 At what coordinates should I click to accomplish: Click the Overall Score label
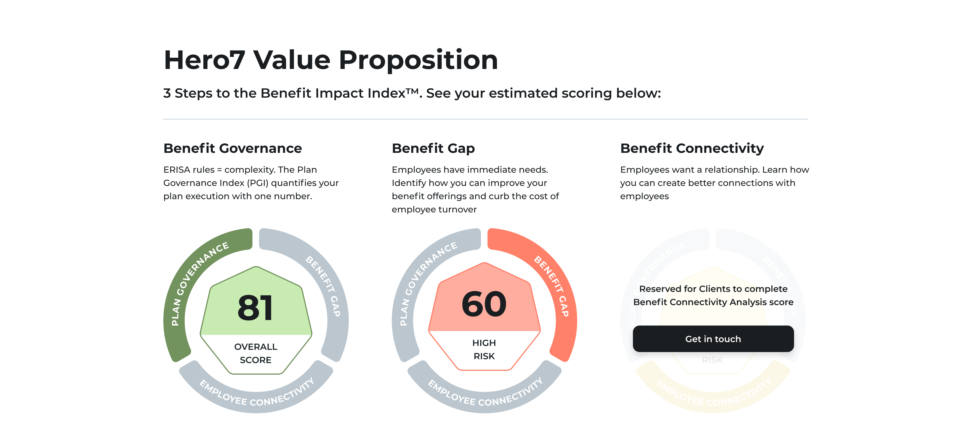(x=256, y=353)
